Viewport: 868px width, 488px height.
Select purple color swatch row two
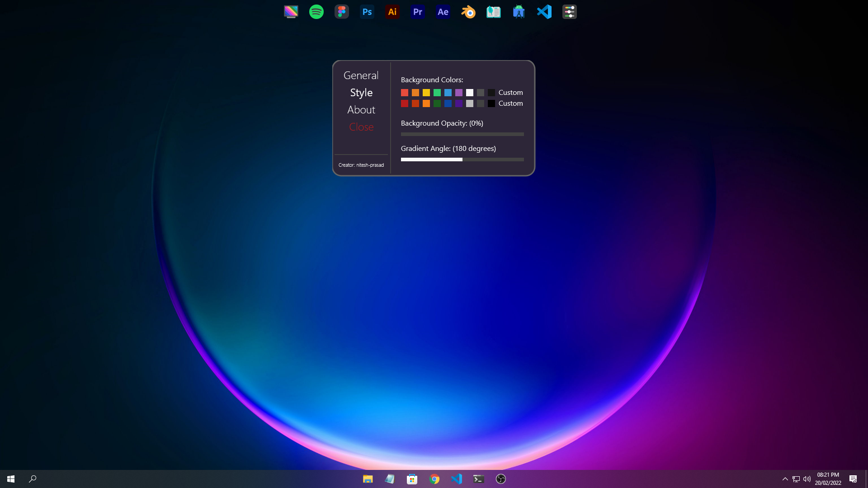click(x=459, y=103)
